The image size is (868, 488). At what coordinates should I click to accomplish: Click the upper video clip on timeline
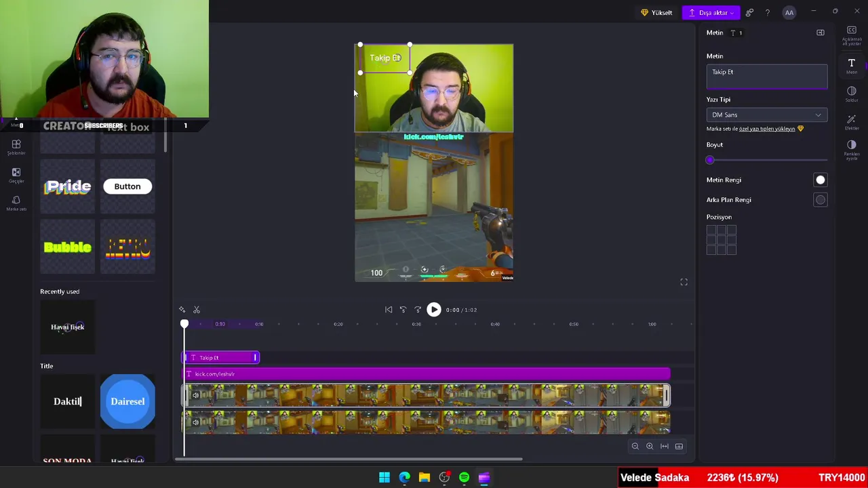[427, 395]
